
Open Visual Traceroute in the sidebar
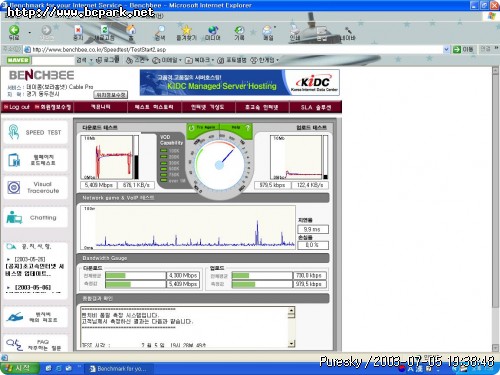pyautogui.click(x=36, y=188)
